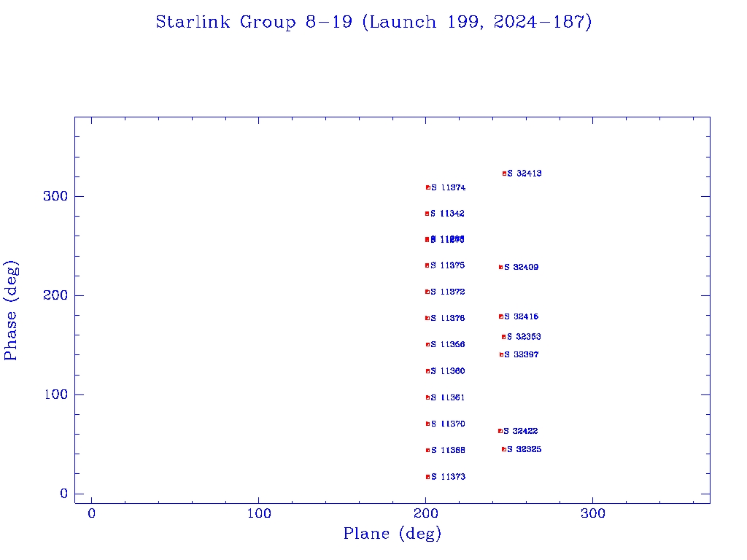Select the red marker beside S 11370
This screenshot has height=560, width=747.
pos(427,424)
